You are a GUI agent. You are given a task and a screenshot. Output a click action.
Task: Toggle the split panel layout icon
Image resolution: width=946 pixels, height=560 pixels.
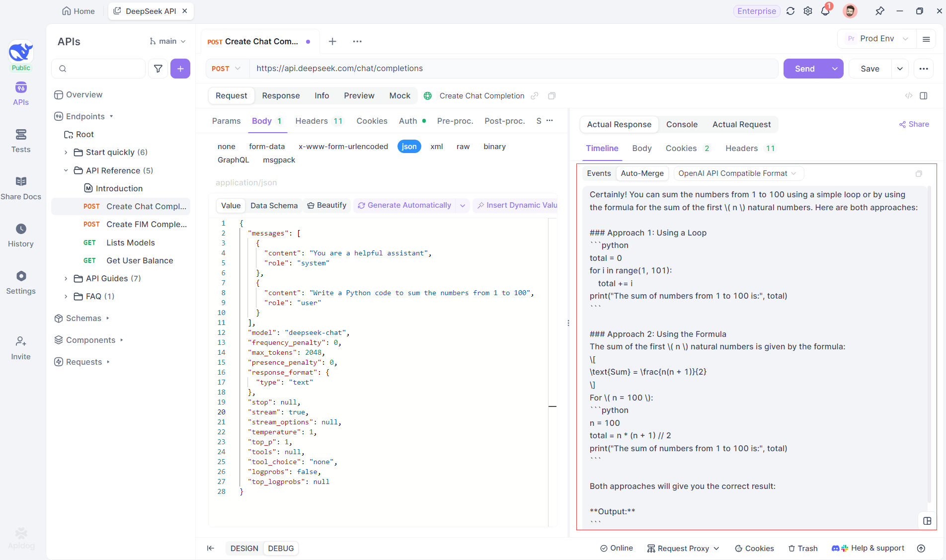[x=924, y=96]
